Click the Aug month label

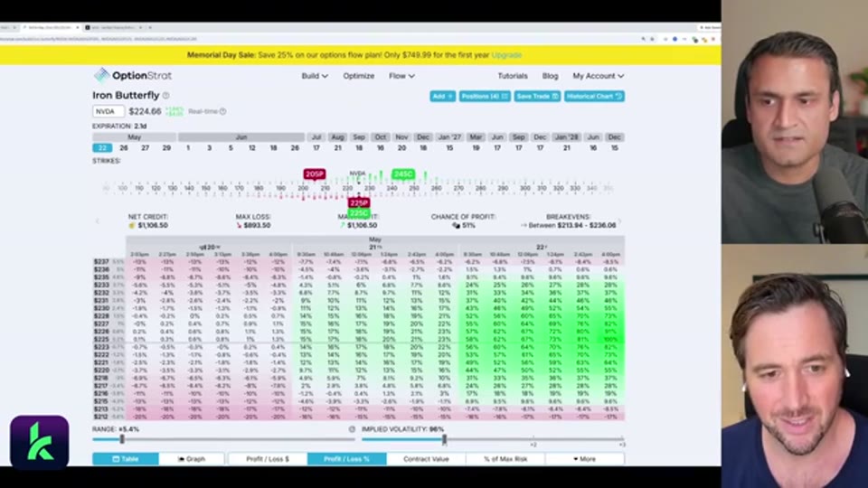click(x=337, y=136)
